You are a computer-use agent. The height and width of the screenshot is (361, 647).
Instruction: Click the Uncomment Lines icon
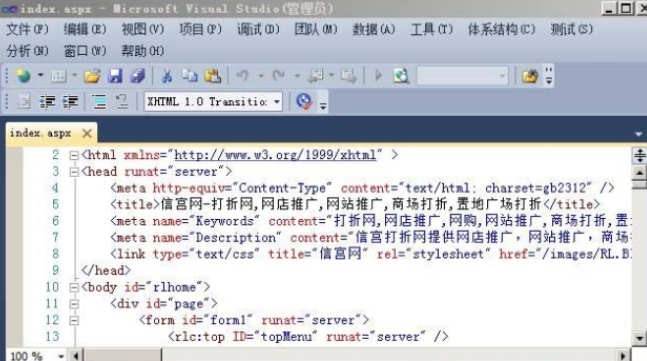tap(122, 101)
